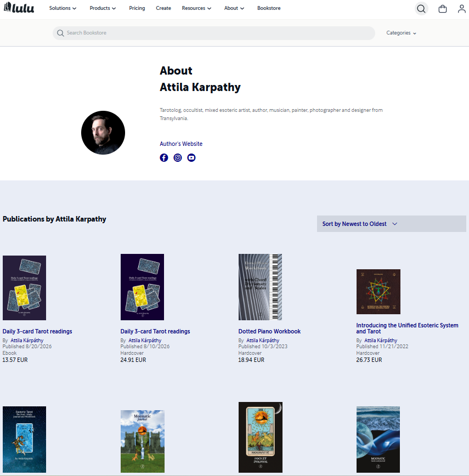Click the author's circular profile photo
The height and width of the screenshot is (476, 469).
(x=103, y=133)
